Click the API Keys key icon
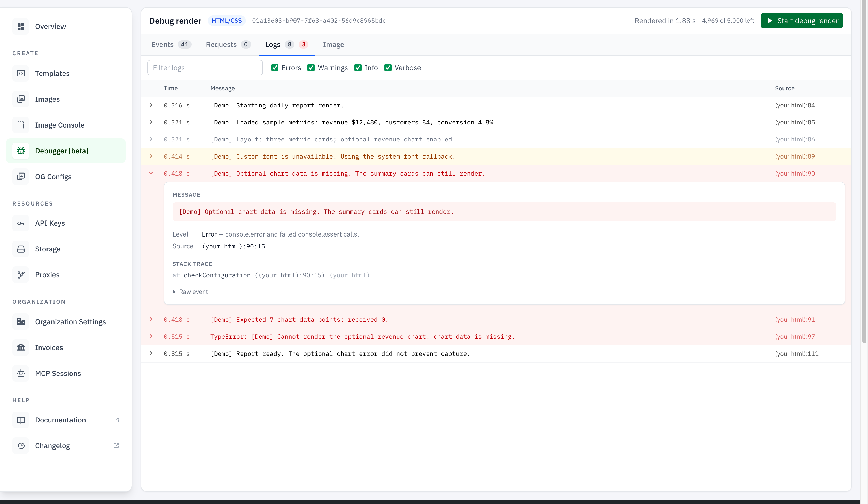 [x=21, y=223]
